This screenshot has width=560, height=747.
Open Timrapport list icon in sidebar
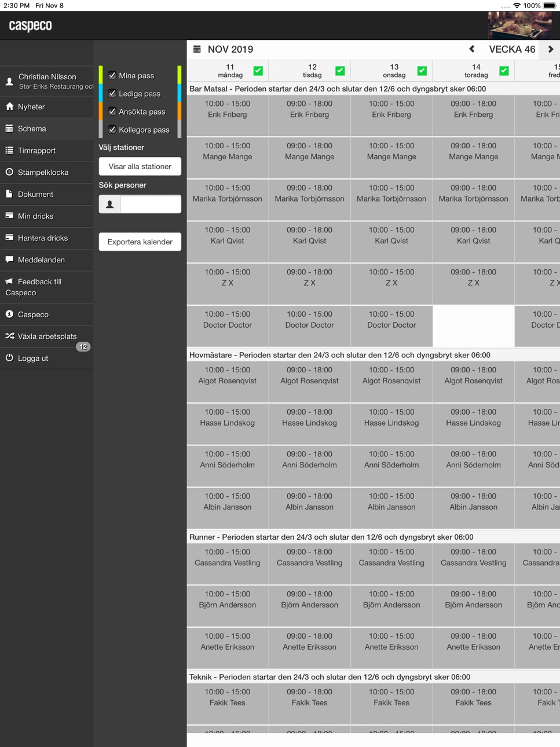coord(9,151)
